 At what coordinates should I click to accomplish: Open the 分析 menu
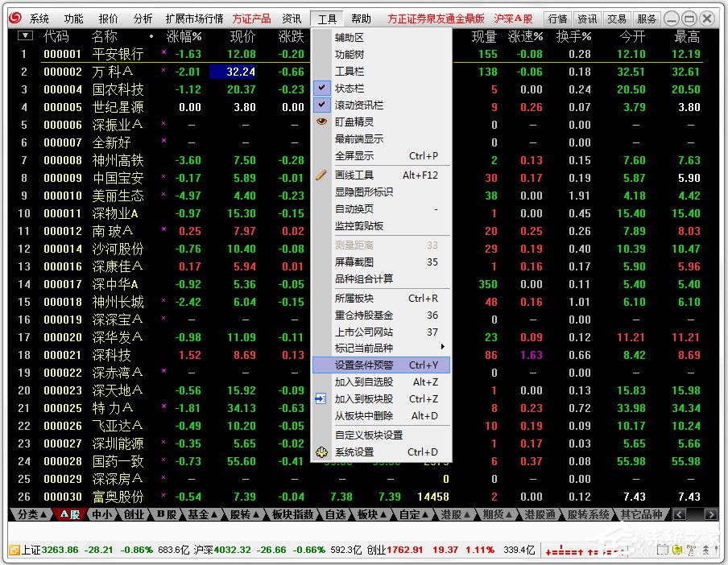point(143,19)
